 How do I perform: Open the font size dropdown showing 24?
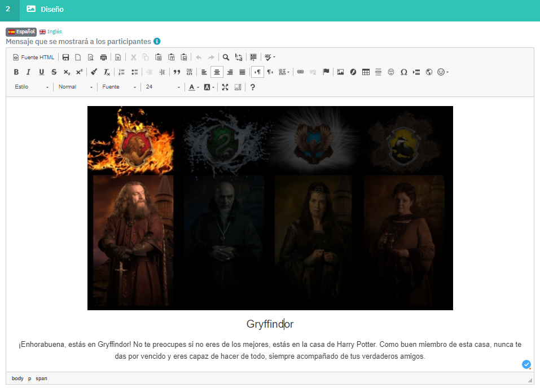click(x=163, y=87)
